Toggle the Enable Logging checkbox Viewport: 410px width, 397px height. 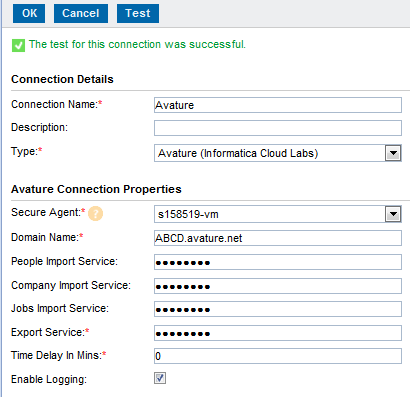coord(160,378)
